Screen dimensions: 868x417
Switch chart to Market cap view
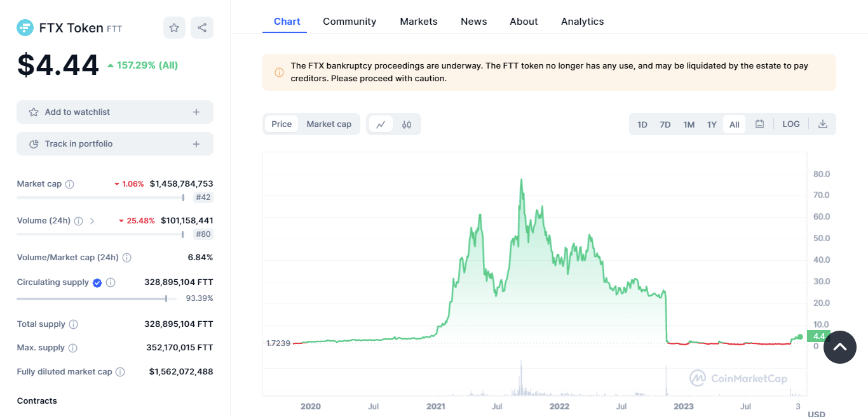click(329, 124)
